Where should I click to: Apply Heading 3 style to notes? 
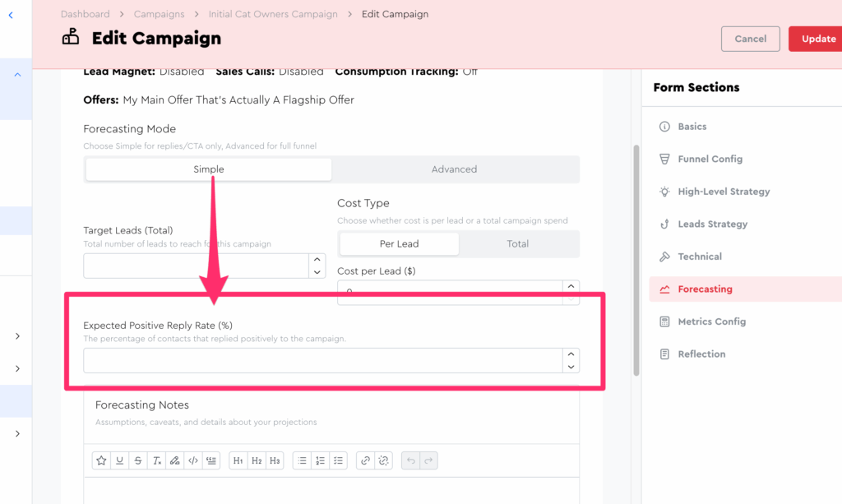pyautogui.click(x=275, y=460)
